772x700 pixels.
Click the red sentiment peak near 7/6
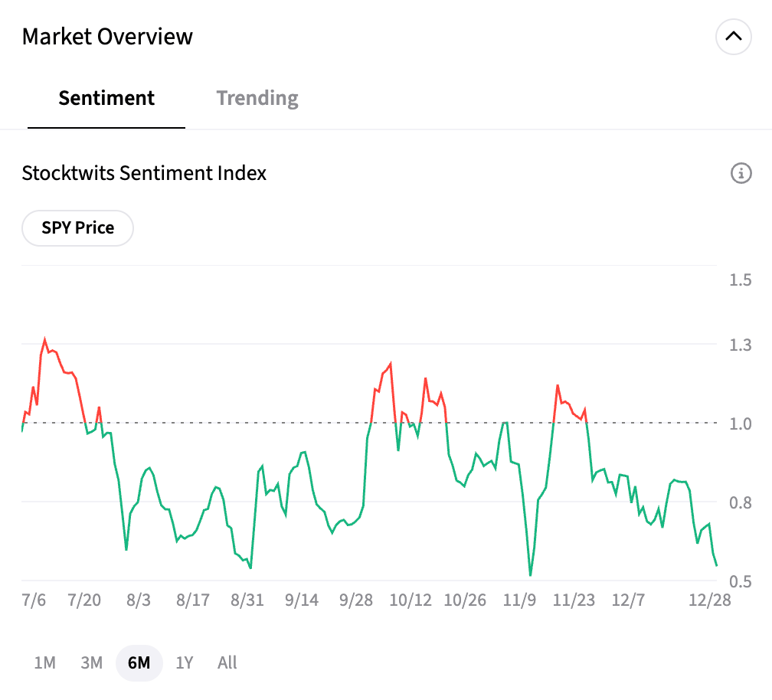click(44, 339)
